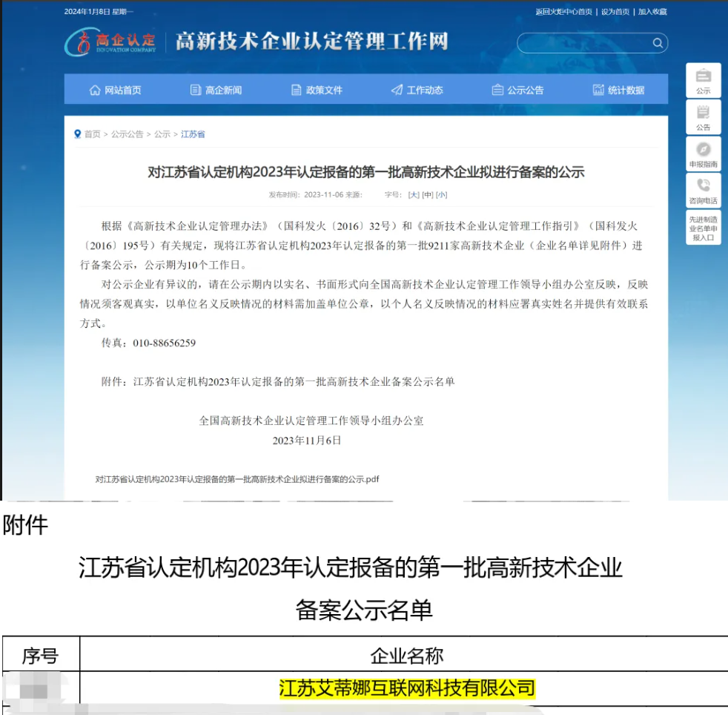
Task: Open the 工作动态 navigation tab
Action: (x=417, y=90)
